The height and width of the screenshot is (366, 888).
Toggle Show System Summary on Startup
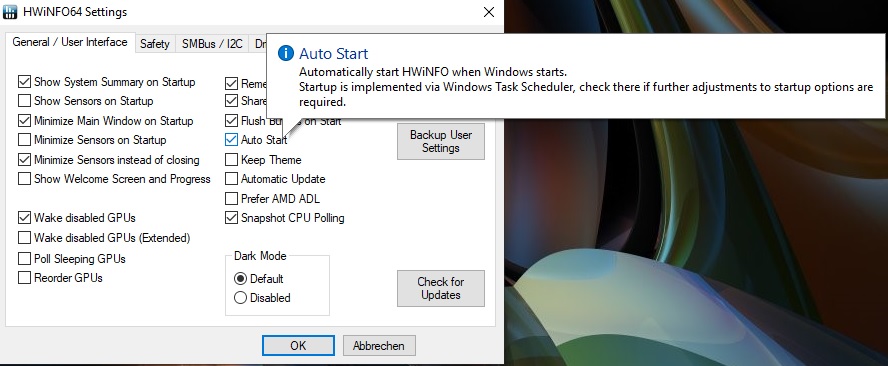24,82
